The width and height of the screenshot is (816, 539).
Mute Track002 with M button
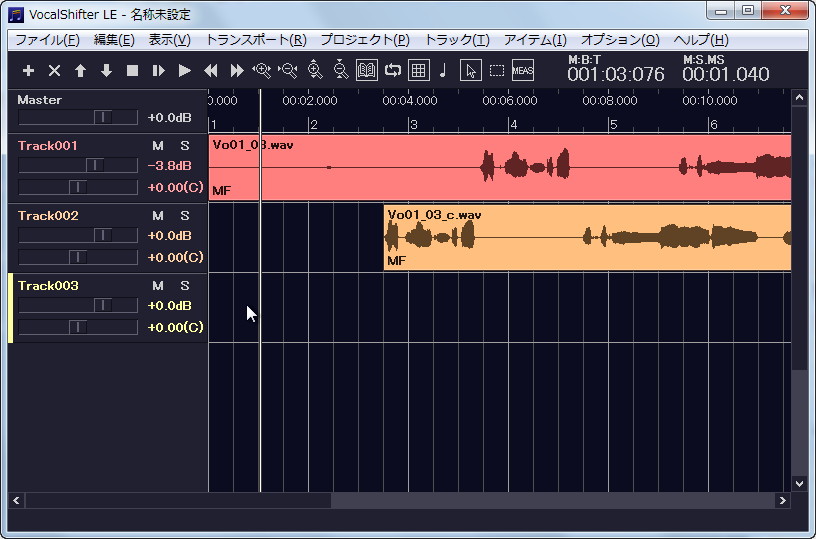pyautogui.click(x=158, y=216)
